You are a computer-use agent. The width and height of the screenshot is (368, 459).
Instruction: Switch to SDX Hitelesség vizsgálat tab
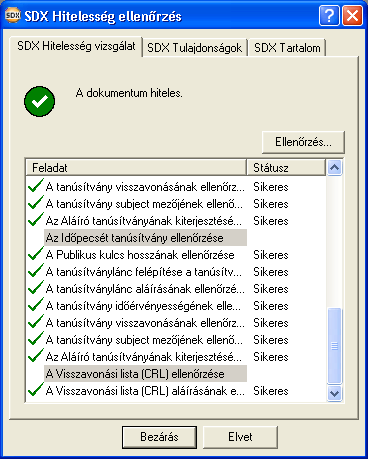[76, 46]
